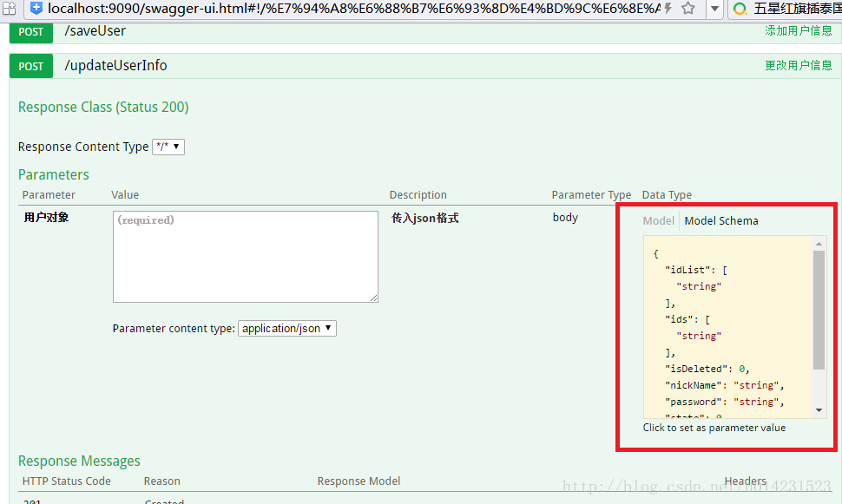Image resolution: width=842 pixels, height=504 pixels.
Task: Open the Response Content Type dropdown
Action: 168,147
